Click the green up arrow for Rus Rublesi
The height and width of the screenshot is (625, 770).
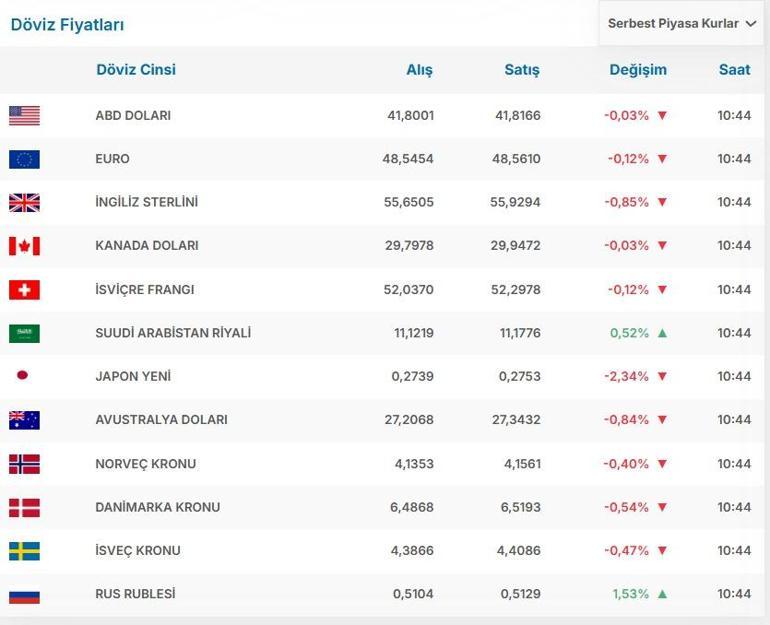(662, 594)
